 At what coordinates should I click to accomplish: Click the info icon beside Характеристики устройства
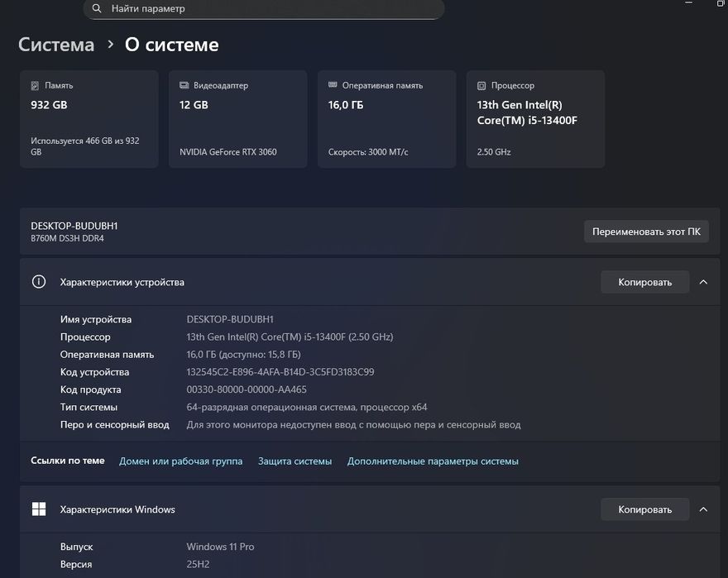(x=39, y=282)
